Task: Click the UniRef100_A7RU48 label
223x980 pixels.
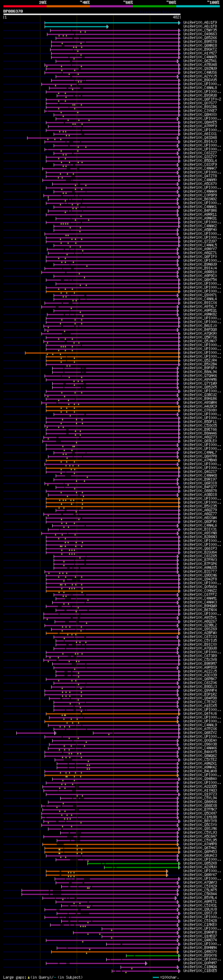Action: tap(200, 65)
